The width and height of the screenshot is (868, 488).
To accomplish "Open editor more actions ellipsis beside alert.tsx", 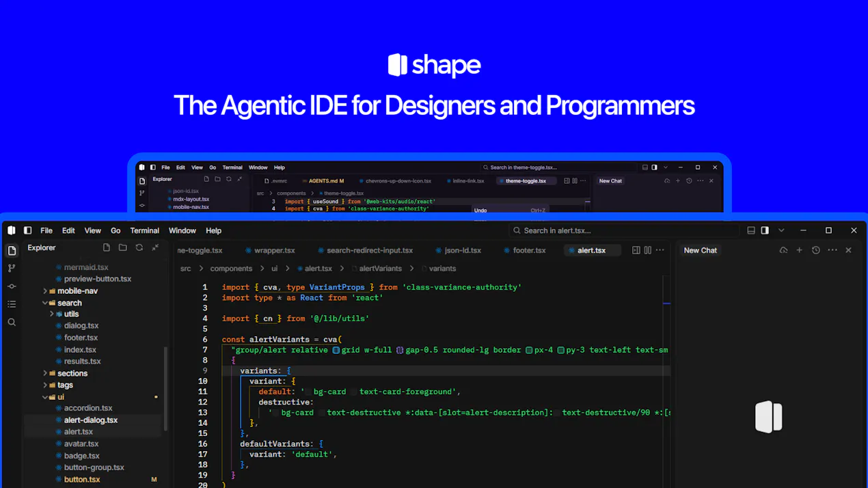I will pyautogui.click(x=660, y=251).
